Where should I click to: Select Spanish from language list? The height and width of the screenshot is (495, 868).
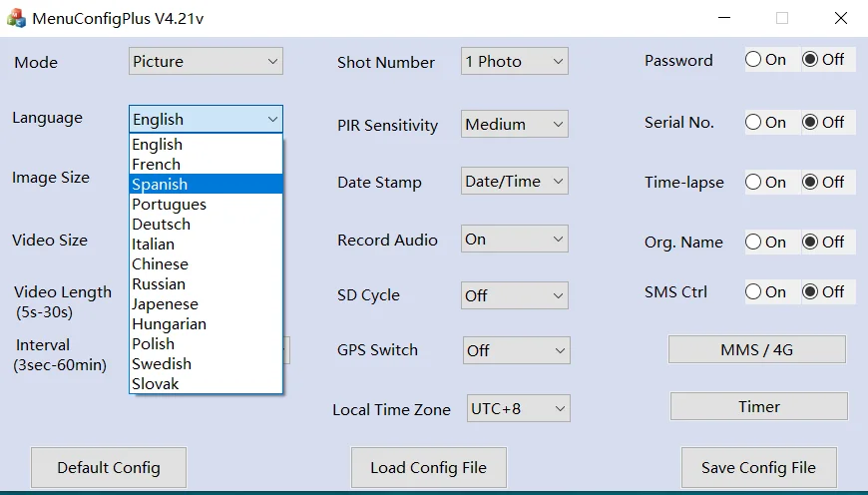pos(160,185)
